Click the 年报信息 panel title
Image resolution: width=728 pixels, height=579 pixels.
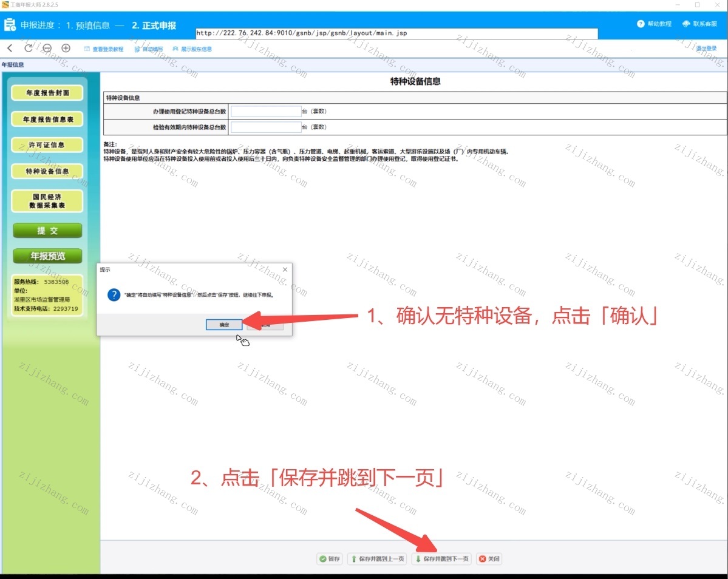pyautogui.click(x=13, y=64)
